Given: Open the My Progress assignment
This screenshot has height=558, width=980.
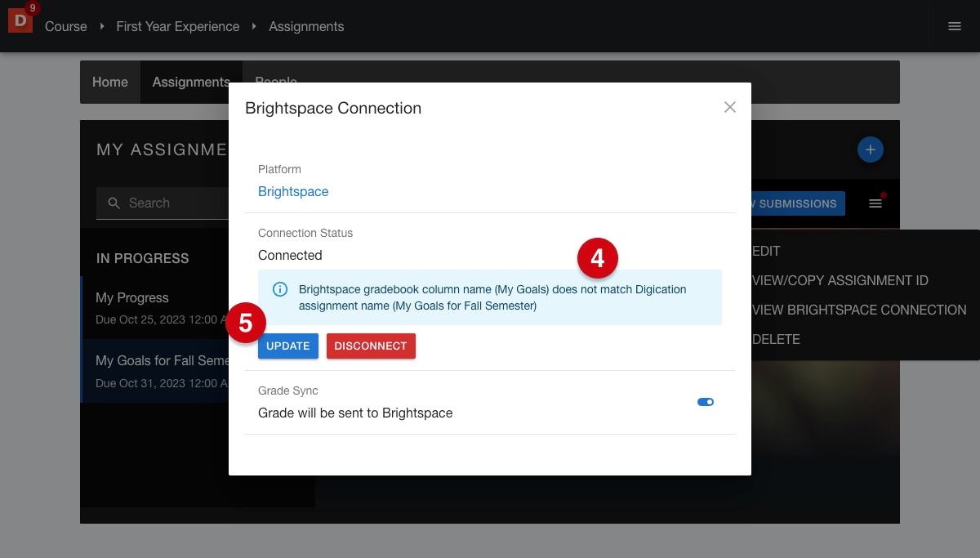Looking at the screenshot, I should point(155,307).
